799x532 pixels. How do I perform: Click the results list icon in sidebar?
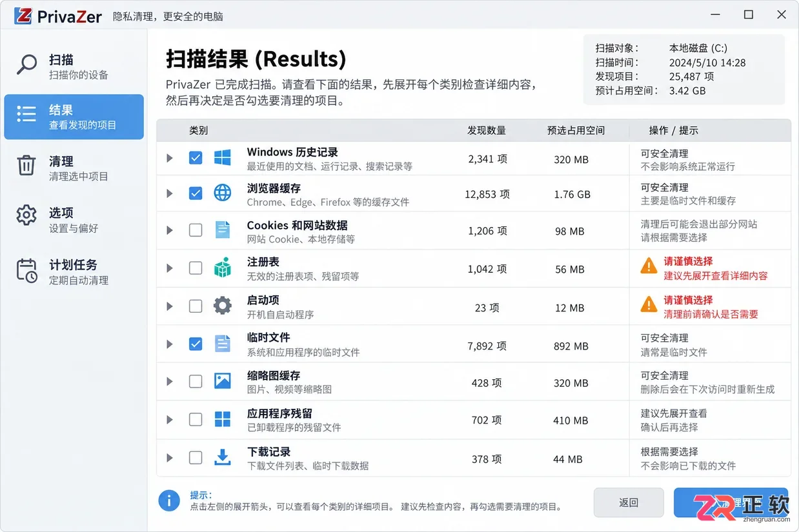pyautogui.click(x=26, y=114)
